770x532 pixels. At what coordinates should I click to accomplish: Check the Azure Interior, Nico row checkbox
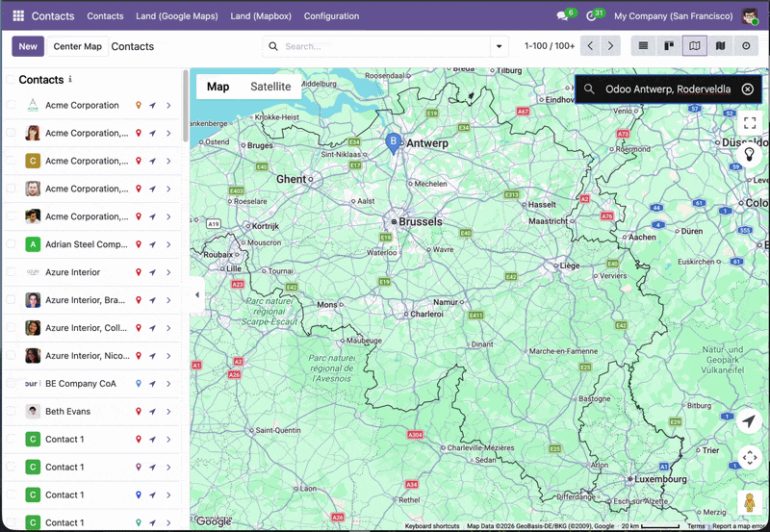click(11, 355)
